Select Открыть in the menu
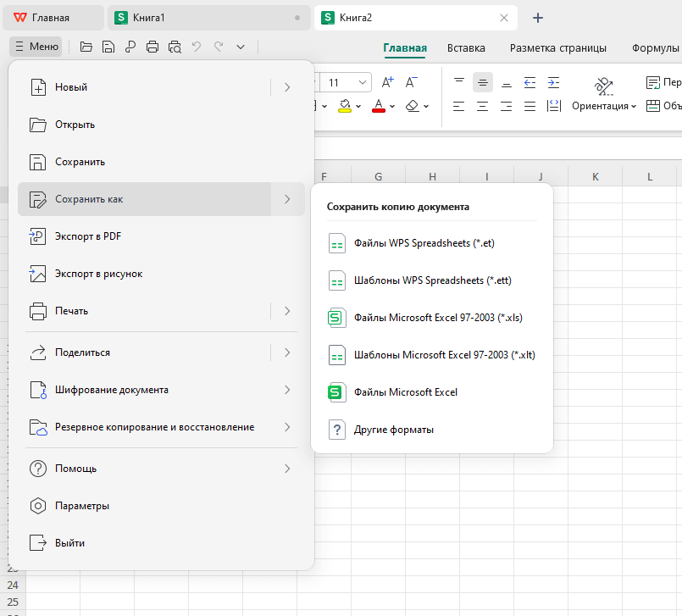Screen dimensions: 682x616 [161, 125]
